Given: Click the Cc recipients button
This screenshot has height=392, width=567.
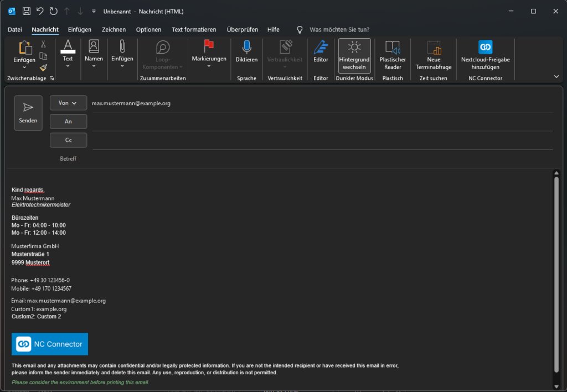Looking at the screenshot, I should coord(68,140).
